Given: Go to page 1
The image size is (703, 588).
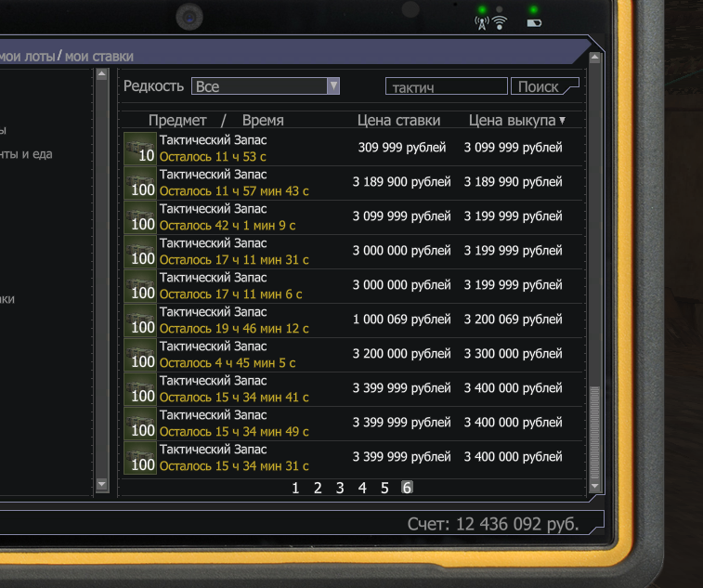Looking at the screenshot, I should (x=295, y=488).
